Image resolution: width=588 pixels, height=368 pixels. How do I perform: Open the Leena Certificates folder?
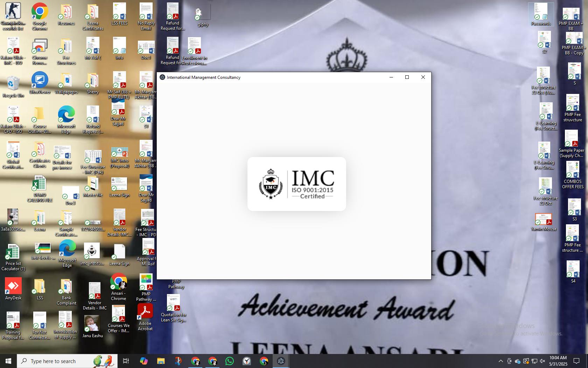click(x=93, y=16)
